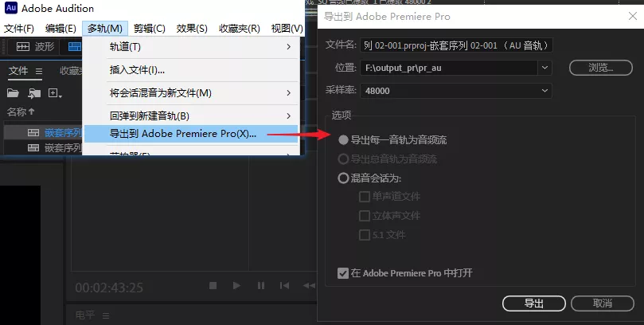Check the 5.1 文件 checkbox
Viewport: 644px width, 325px height.
pyautogui.click(x=365, y=235)
